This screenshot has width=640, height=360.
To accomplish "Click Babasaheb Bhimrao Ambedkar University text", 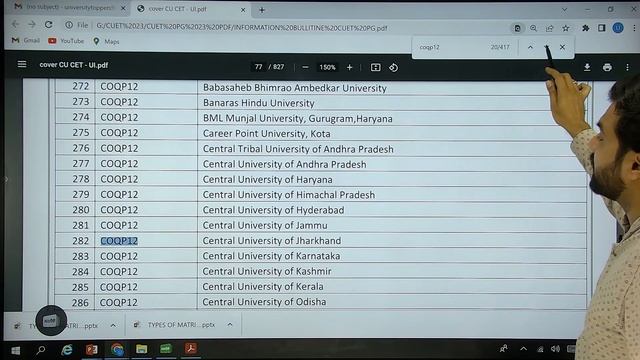I will point(295,88).
